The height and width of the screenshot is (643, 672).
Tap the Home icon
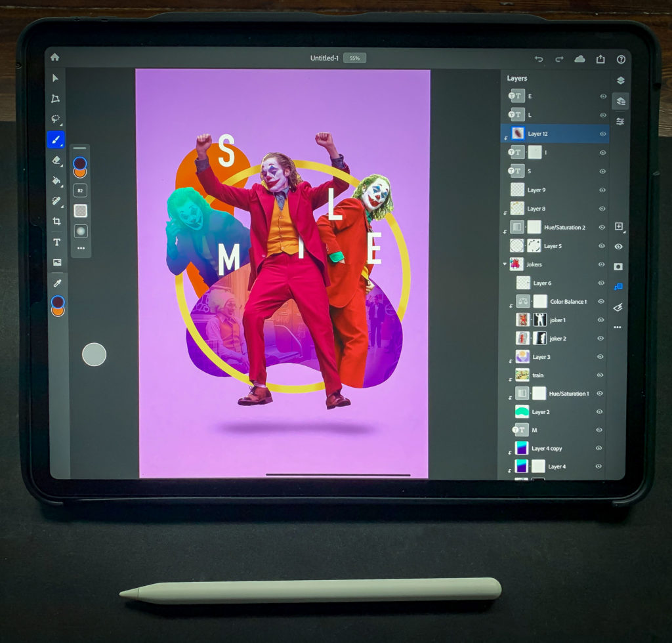pos(54,58)
